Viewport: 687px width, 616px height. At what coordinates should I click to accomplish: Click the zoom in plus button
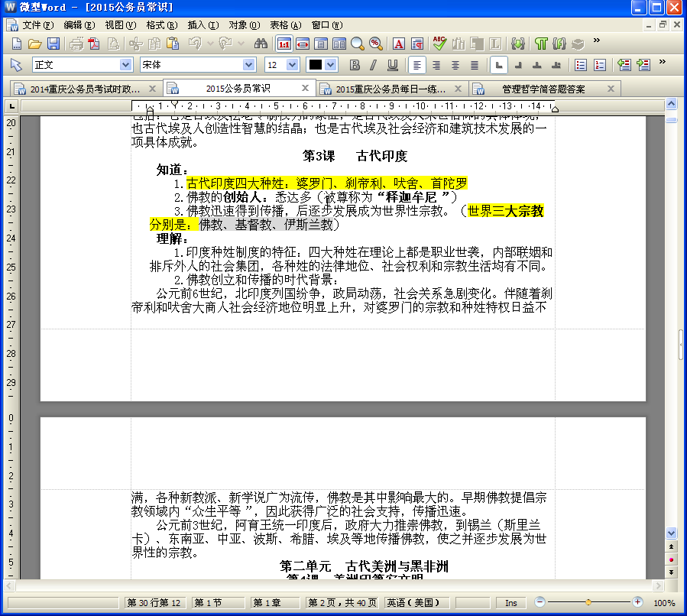point(637,602)
